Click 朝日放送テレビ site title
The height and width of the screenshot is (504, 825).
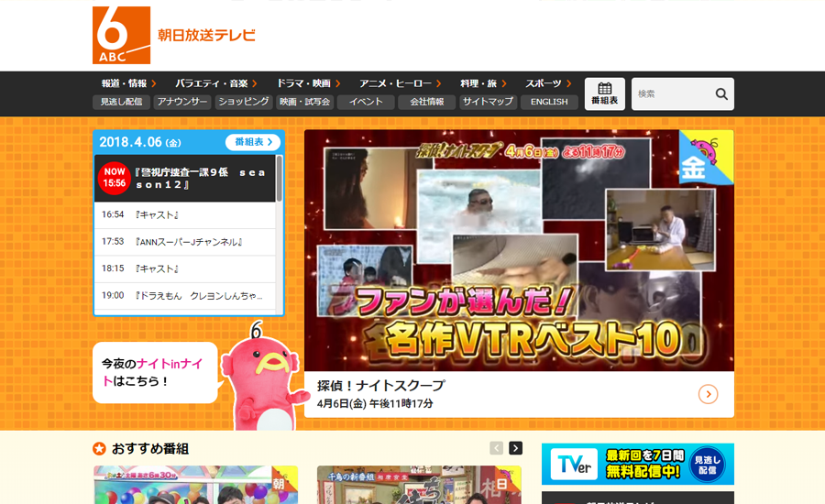click(x=206, y=35)
